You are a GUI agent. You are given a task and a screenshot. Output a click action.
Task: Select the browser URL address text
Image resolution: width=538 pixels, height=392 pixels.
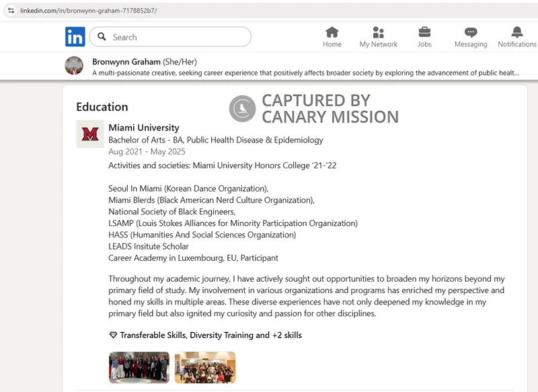[x=89, y=11]
